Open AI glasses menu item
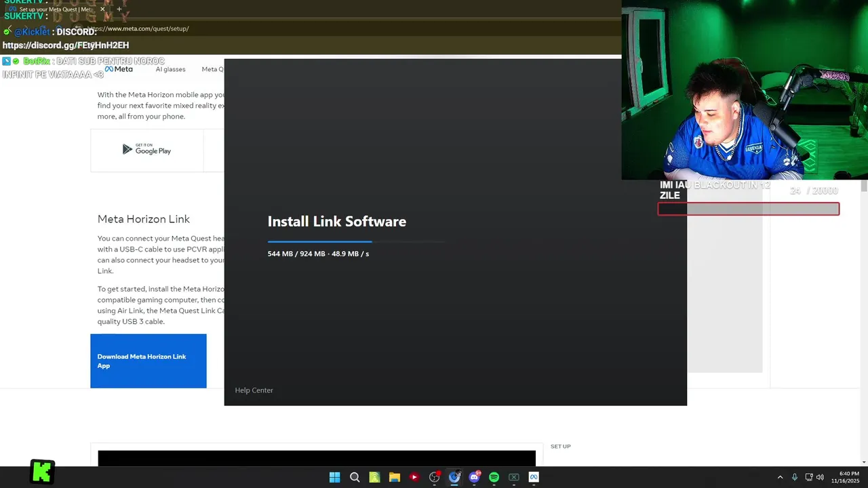 pos(170,69)
